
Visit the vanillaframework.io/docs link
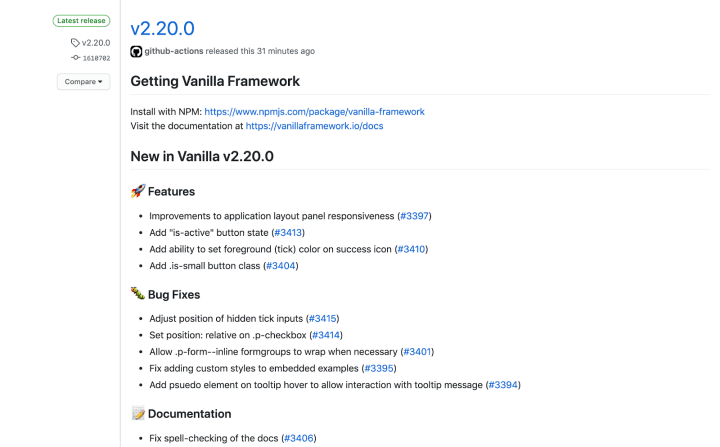pos(315,126)
